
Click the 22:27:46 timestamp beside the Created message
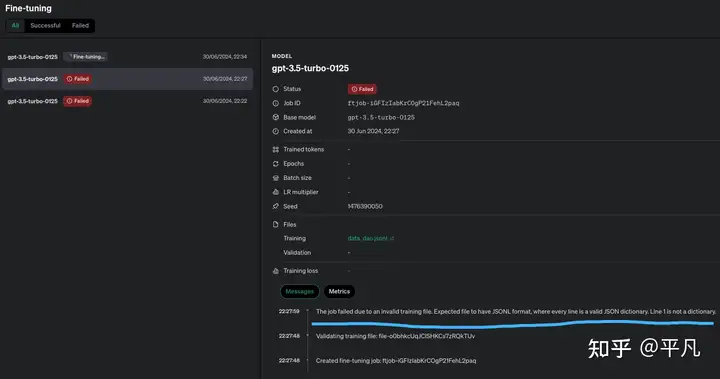(x=289, y=361)
